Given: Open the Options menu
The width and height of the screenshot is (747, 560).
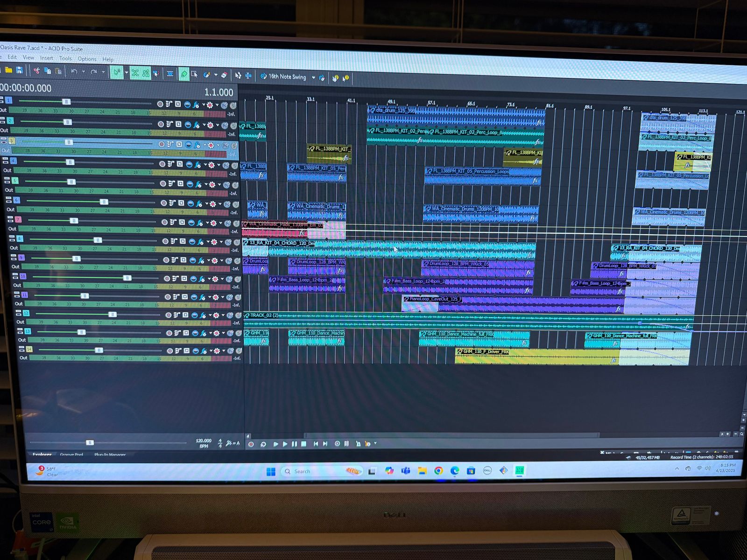Looking at the screenshot, I should [x=87, y=59].
